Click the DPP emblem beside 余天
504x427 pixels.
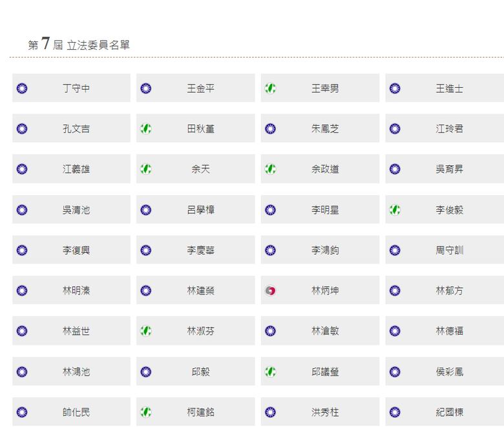(x=146, y=169)
